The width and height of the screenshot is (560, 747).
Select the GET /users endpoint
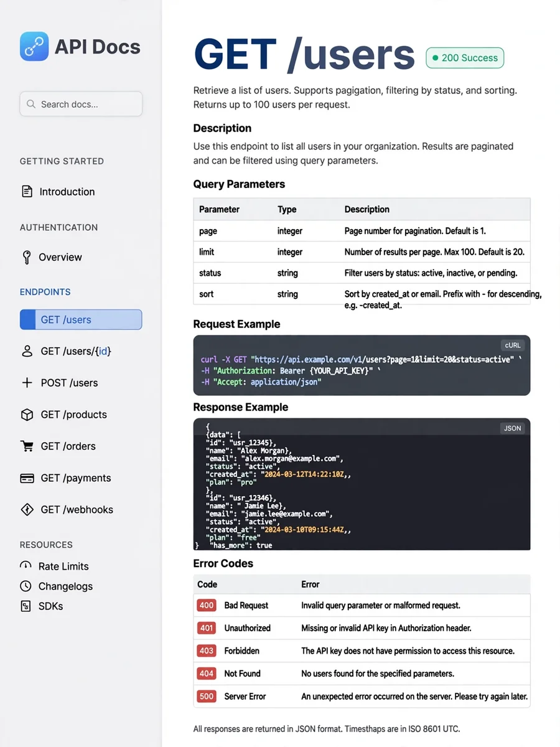[81, 319]
